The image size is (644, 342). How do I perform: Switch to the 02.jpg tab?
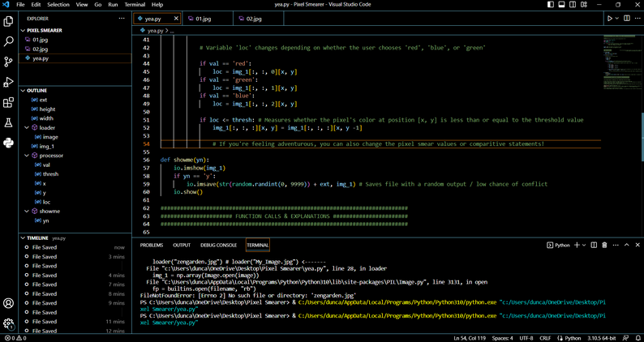click(259, 19)
